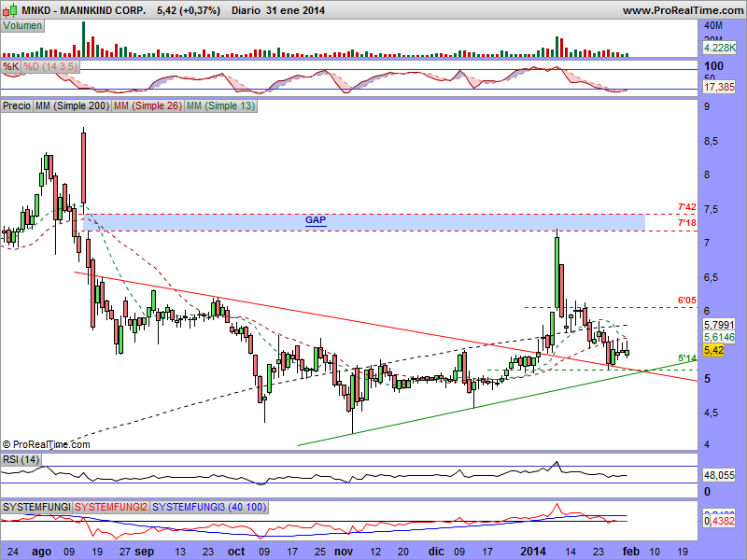The height and width of the screenshot is (560, 747).
Task: Select the red SYSTEMFUNGI2 label
Action: 111,507
